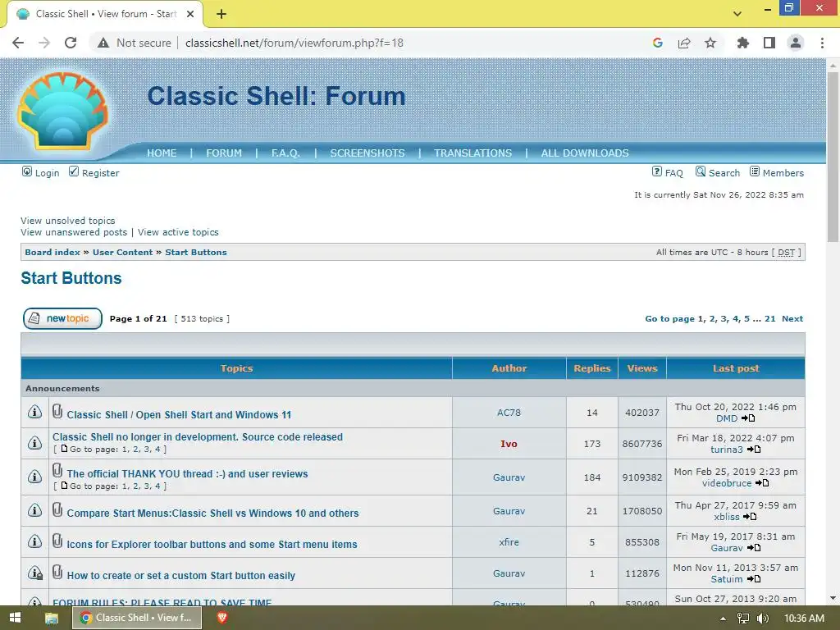Open 'Classic Shell / Open Shell Start and Windows 11'
Image resolution: width=840 pixels, height=630 pixels.
coord(179,414)
